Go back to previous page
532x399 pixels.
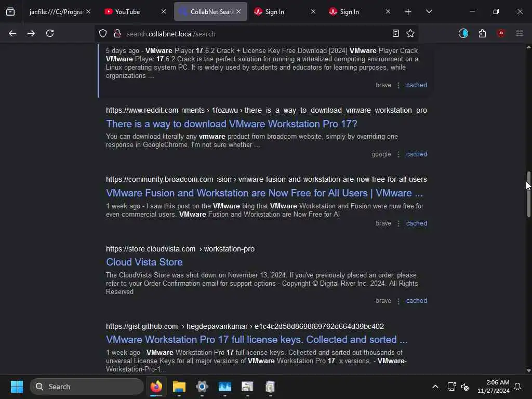(12, 34)
